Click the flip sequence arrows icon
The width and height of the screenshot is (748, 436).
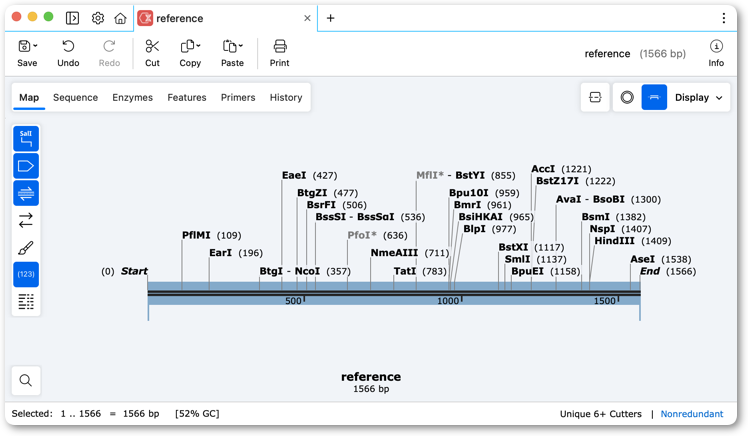26,220
